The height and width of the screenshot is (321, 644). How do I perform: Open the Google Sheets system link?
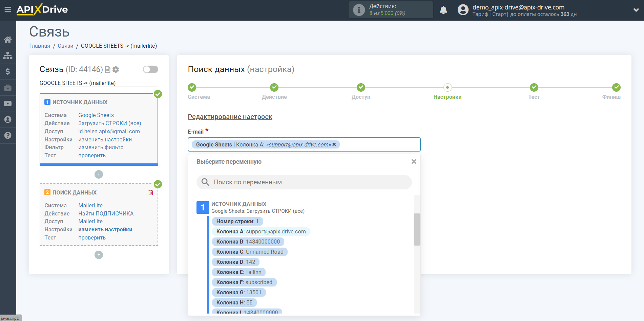[x=96, y=115]
